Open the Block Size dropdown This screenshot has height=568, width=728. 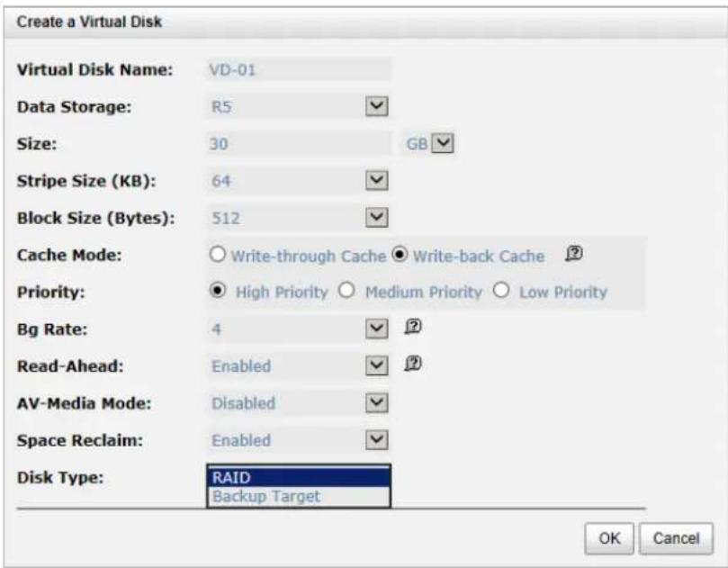(376, 218)
